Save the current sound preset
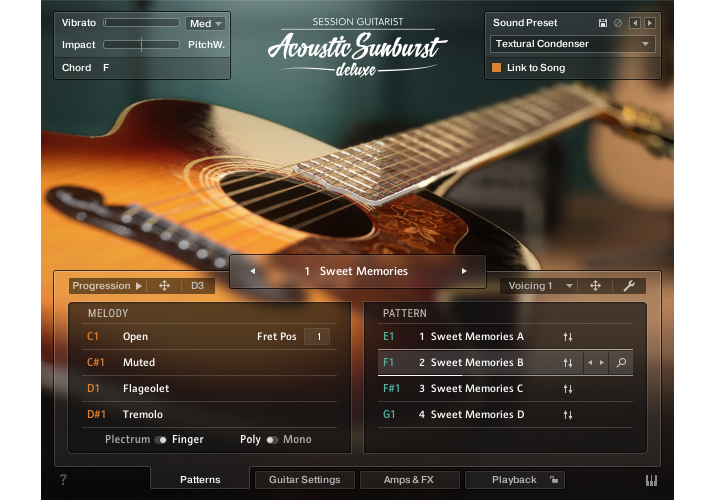Image resolution: width=715 pixels, height=500 pixels. pyautogui.click(x=602, y=23)
